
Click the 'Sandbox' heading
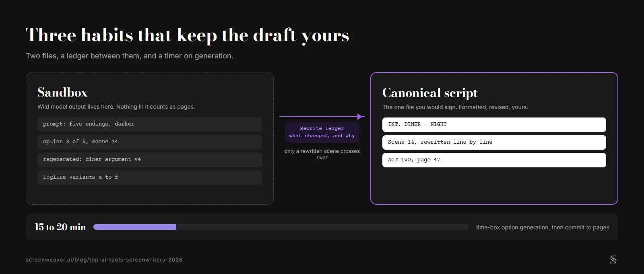point(62,93)
